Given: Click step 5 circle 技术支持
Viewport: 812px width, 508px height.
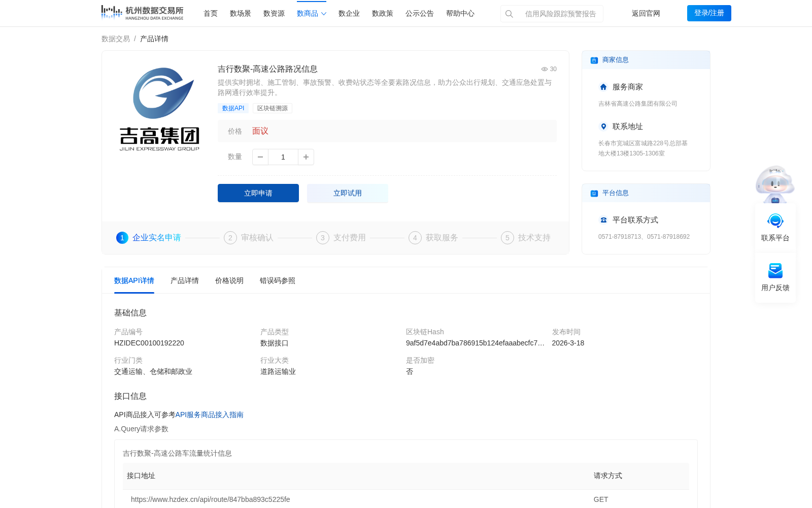Looking at the screenshot, I should click(507, 238).
